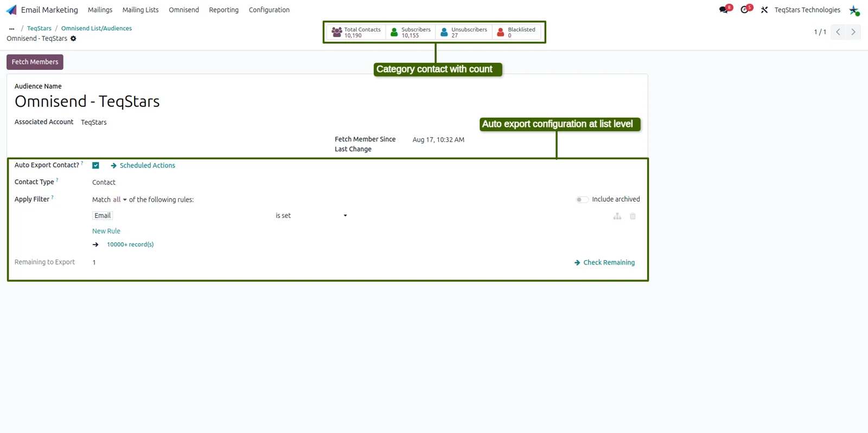Open the Subscribers stat button
This screenshot has height=433, width=868.
coord(411,33)
